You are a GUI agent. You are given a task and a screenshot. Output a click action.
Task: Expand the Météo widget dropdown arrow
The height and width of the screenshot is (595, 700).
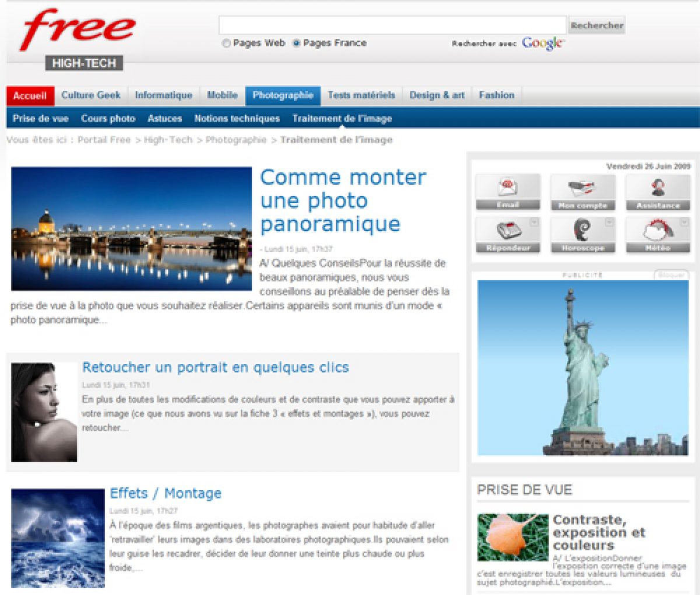[x=684, y=223]
